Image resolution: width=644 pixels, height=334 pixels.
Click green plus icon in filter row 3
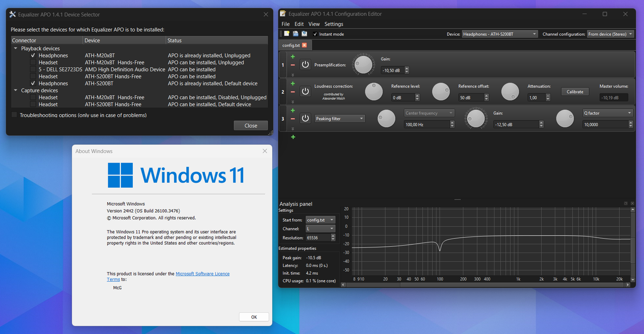coord(293,110)
